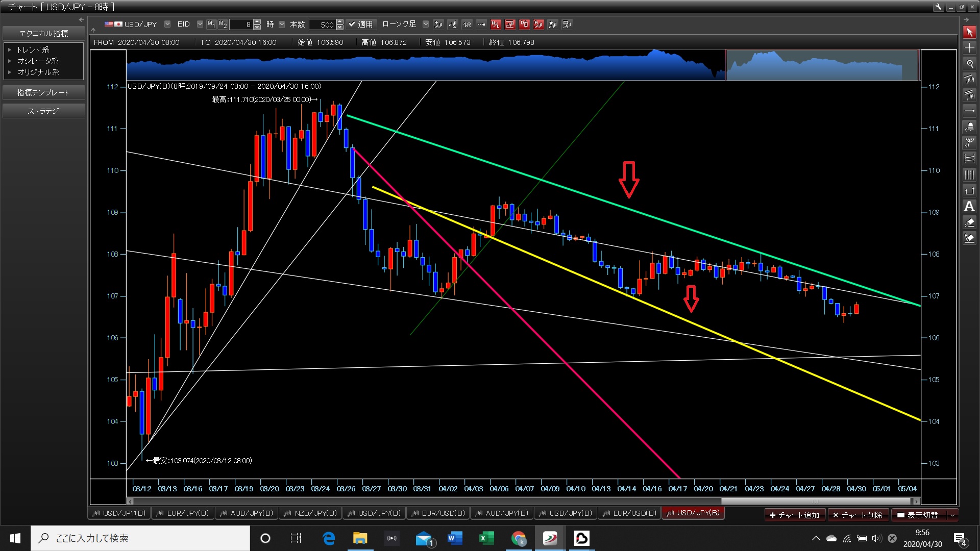Switch to the EUR/JPY(B) chart tab

click(183, 513)
